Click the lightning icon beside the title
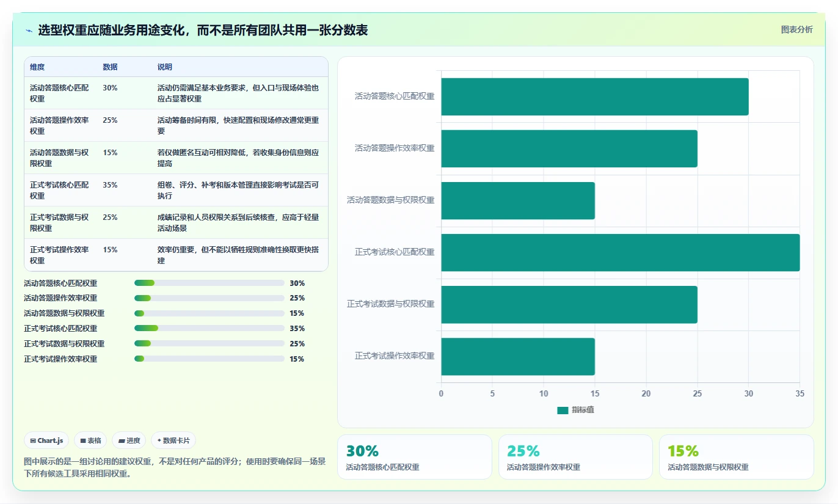838x504 pixels. click(29, 31)
